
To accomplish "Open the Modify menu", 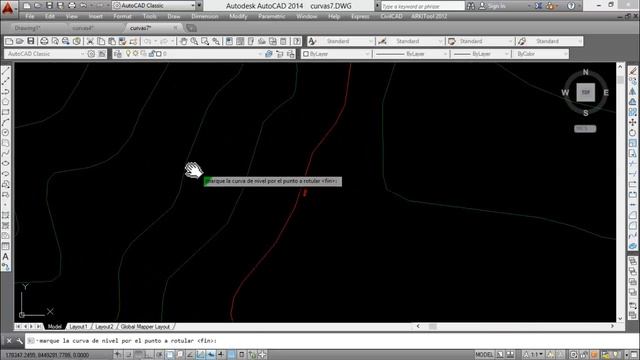I will (x=238, y=16).
